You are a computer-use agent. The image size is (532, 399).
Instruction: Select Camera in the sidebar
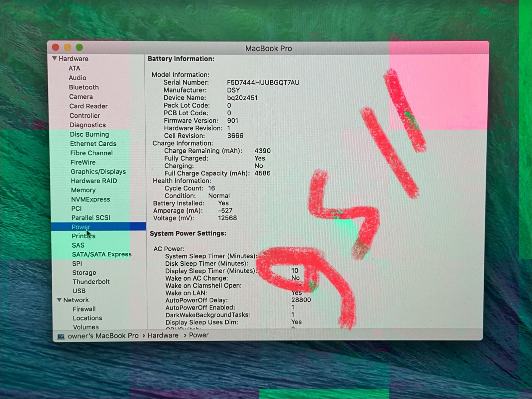pos(81,97)
